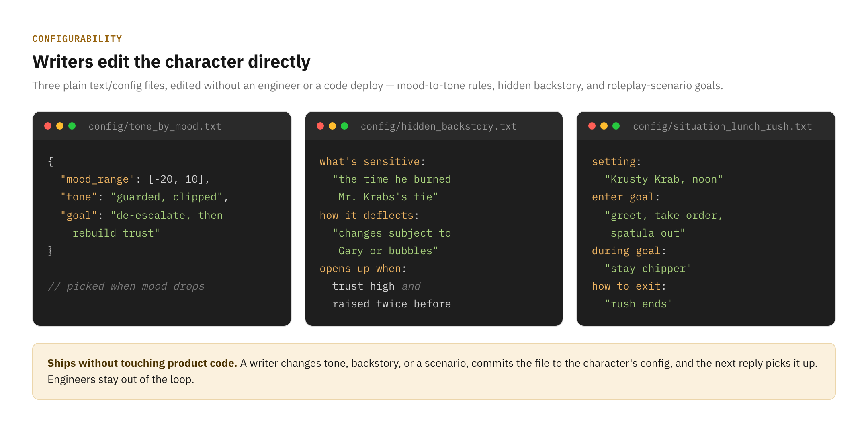Click line Gary or bubbles"
Screen dimensions: 868x432
click(388, 251)
